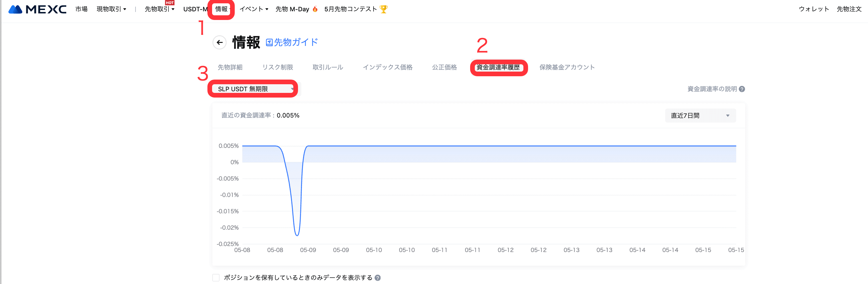Open the ウォレット link

pyautogui.click(x=814, y=9)
